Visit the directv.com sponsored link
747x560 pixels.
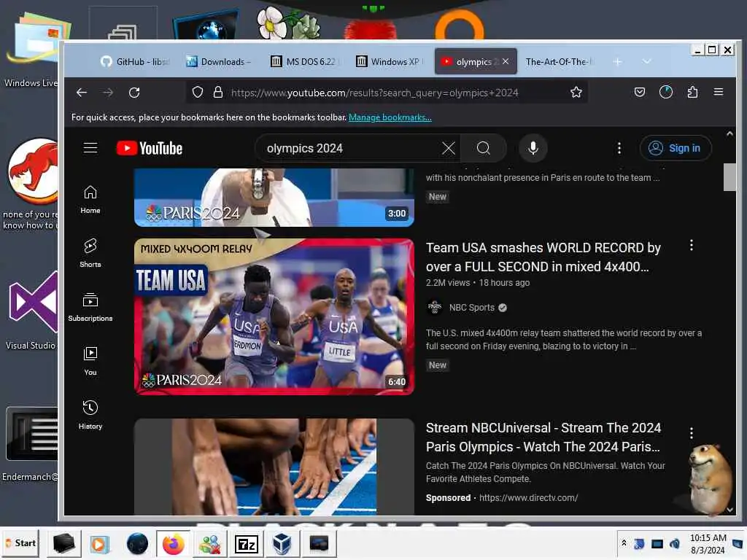528,497
